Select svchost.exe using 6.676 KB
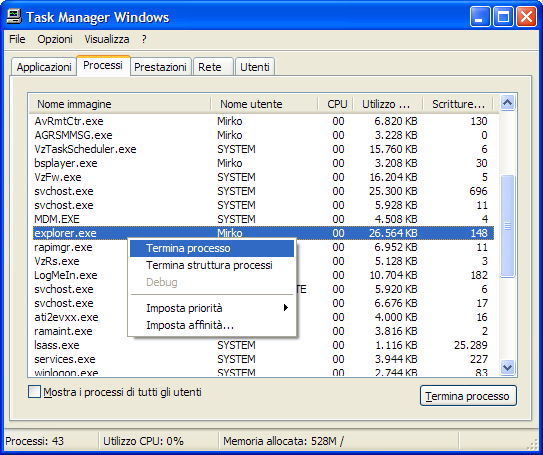This screenshot has height=455, width=543. click(64, 303)
